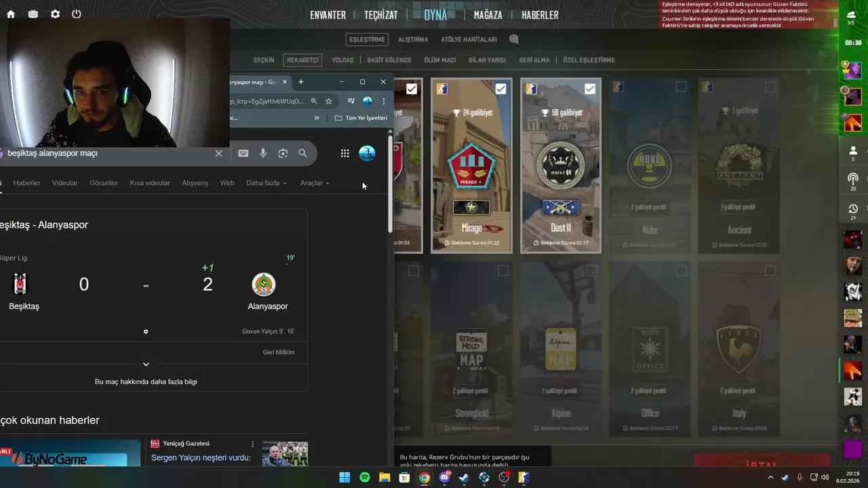This screenshot has height=488, width=868.
Task: Open File Explorer from the taskbar
Action: (384, 477)
